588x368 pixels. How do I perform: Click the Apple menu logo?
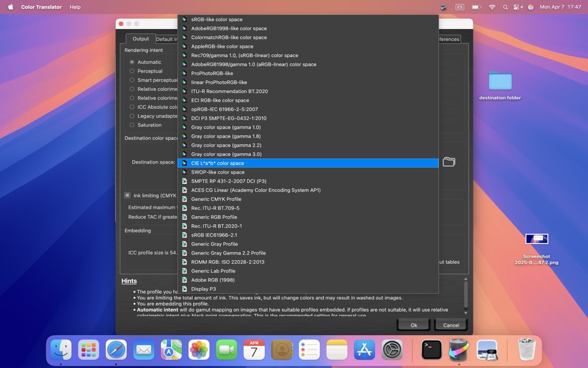click(x=11, y=7)
